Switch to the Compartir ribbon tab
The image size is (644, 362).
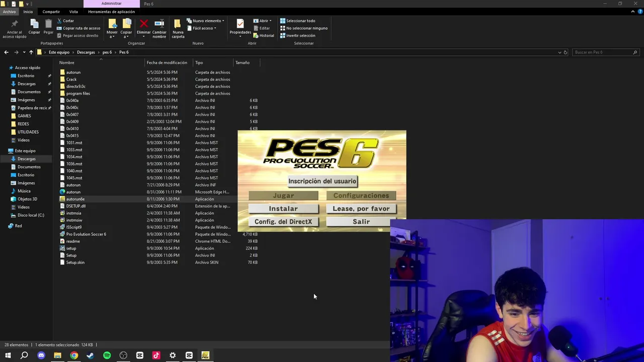tap(51, 12)
